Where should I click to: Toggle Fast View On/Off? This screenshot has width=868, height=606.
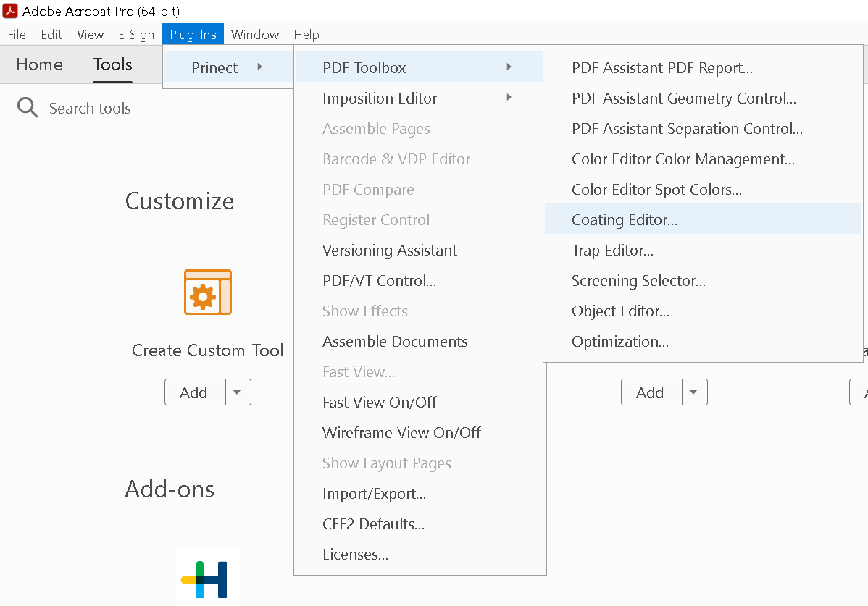pyautogui.click(x=419, y=402)
